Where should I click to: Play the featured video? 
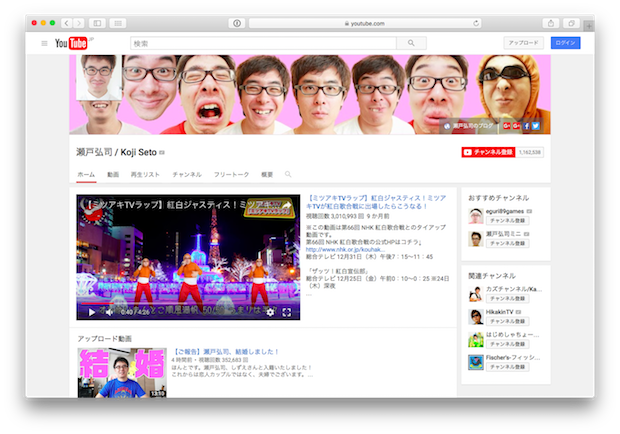[x=92, y=312]
